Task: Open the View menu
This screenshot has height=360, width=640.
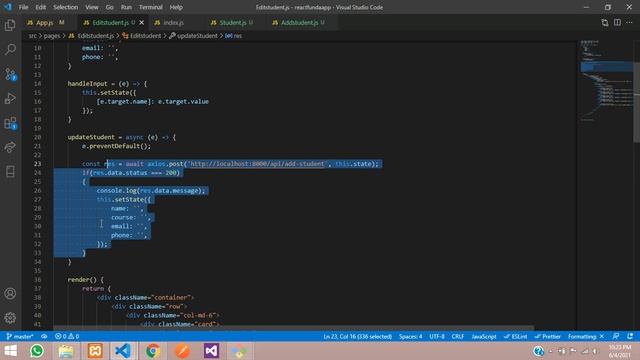Action: (x=91, y=7)
